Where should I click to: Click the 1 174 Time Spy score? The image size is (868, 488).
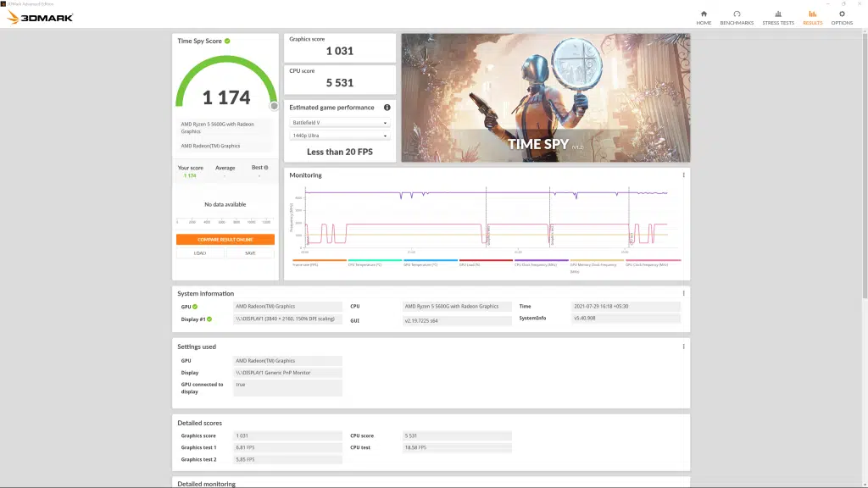click(226, 98)
